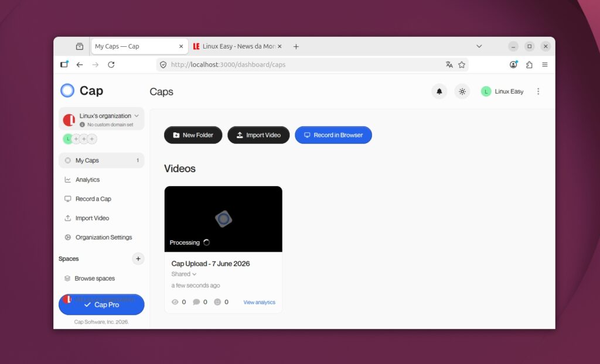Switch to the My Caps — Cap tab
600x364 pixels.
(139, 46)
